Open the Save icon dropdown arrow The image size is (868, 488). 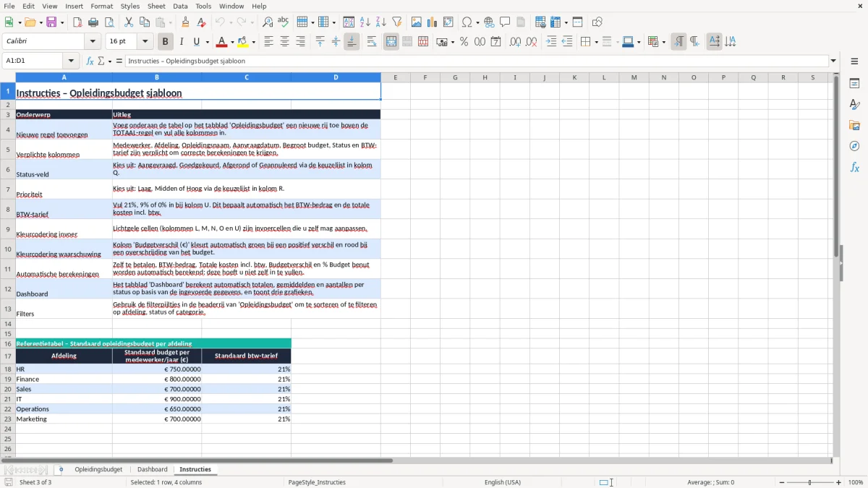(61, 22)
